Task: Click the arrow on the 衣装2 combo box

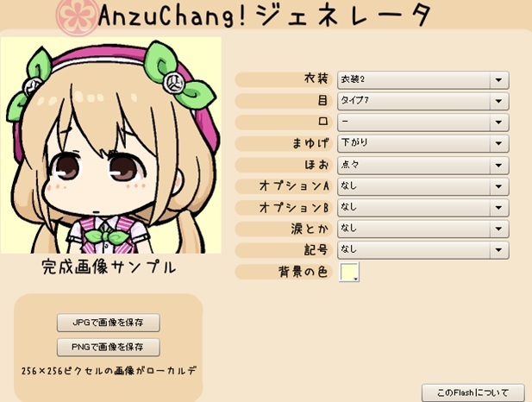Action: [498, 80]
